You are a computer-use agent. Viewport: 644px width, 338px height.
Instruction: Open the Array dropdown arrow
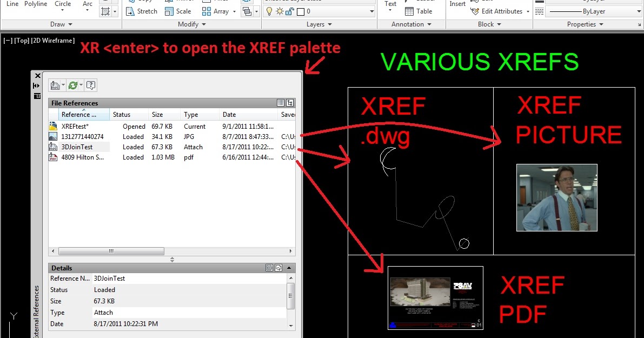(x=234, y=11)
